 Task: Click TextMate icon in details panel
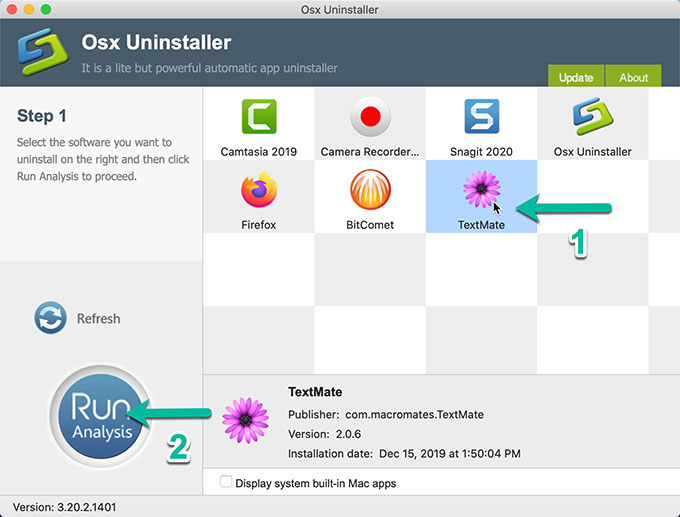click(x=245, y=420)
